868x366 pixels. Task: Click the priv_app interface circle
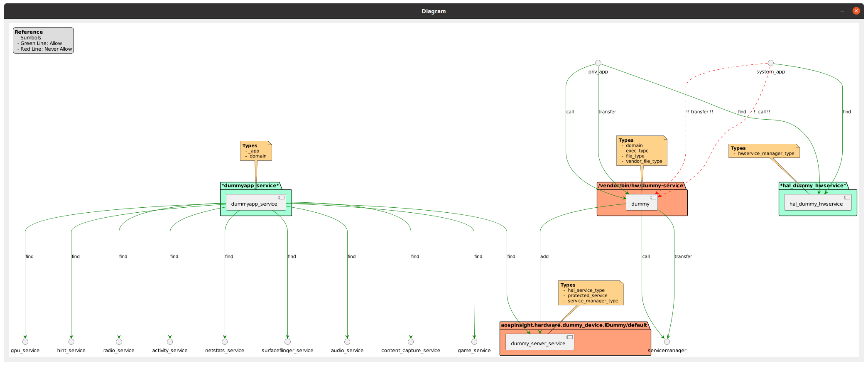click(x=598, y=63)
